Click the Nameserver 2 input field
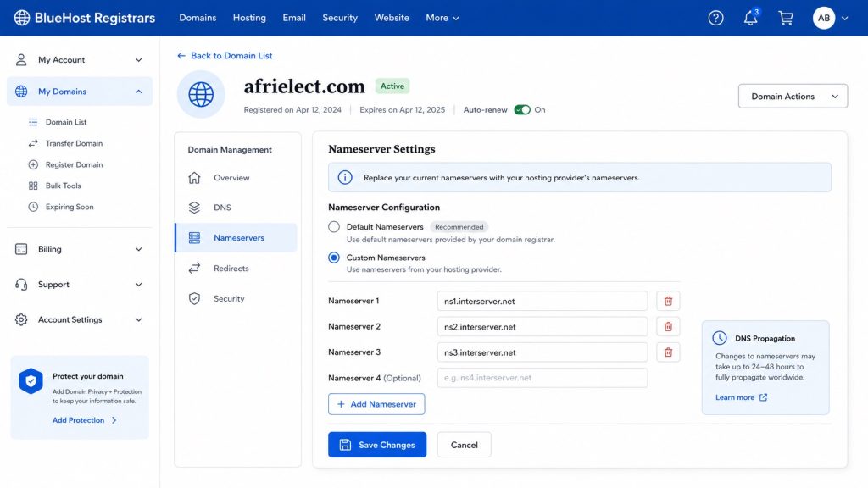Screen dimensions: 868x488 coord(542,326)
